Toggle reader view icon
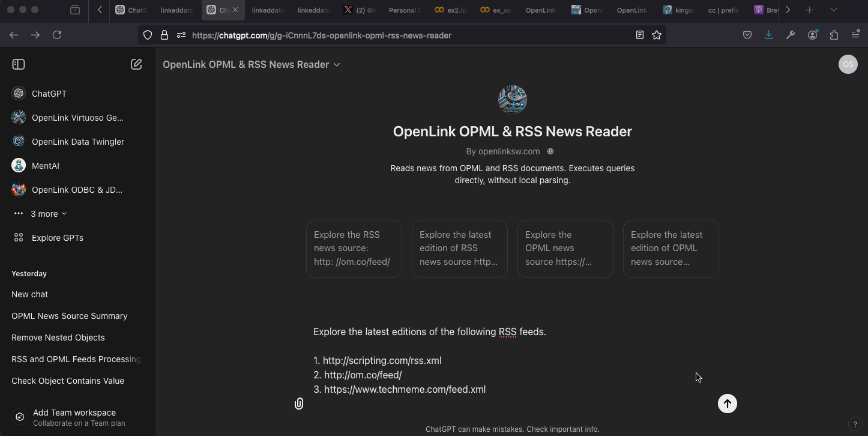This screenshot has width=868, height=436. 640,35
